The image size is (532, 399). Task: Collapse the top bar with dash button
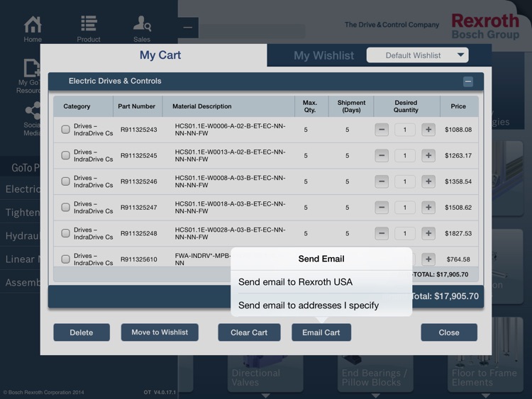click(188, 28)
